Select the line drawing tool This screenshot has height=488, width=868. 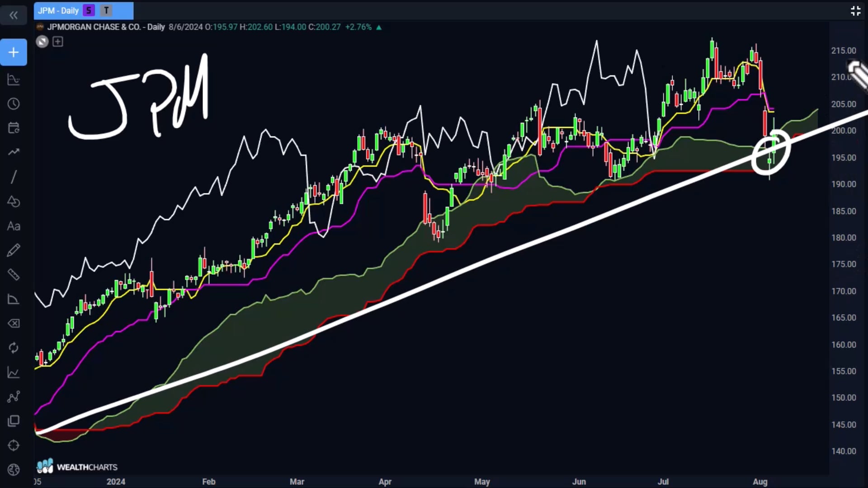tap(14, 177)
